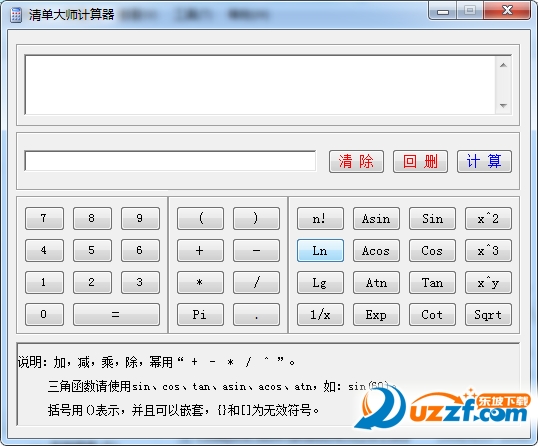Click the Pi constant key
This screenshot has width=538, height=446.
pyautogui.click(x=200, y=314)
